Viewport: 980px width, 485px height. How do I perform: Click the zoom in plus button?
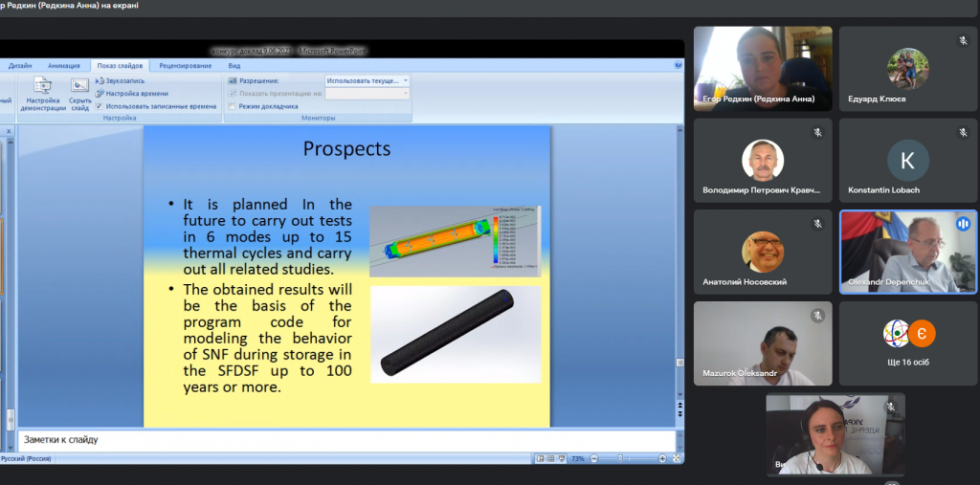tap(662, 459)
